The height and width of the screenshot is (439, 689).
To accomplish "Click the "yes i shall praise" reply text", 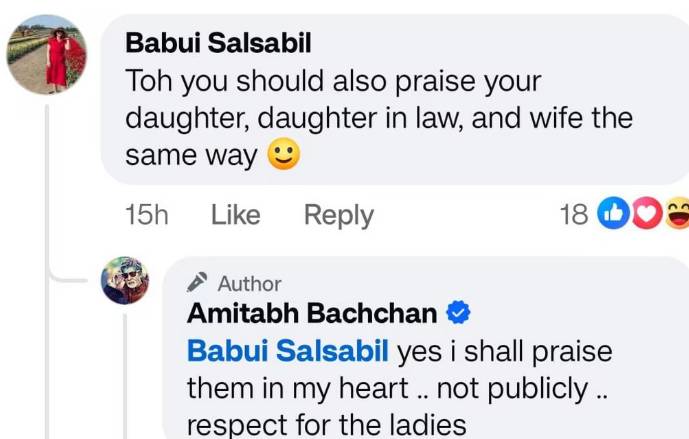I will point(504,351).
